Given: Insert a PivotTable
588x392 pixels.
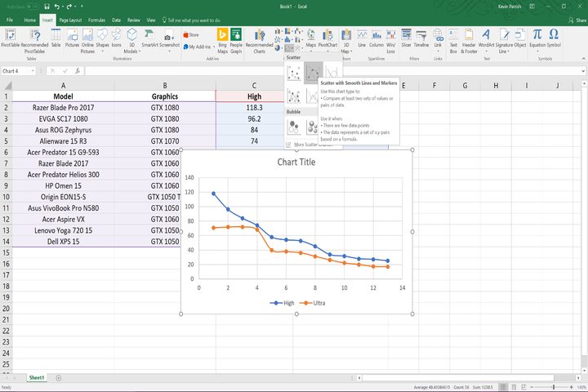Looking at the screenshot, I should (x=10, y=38).
